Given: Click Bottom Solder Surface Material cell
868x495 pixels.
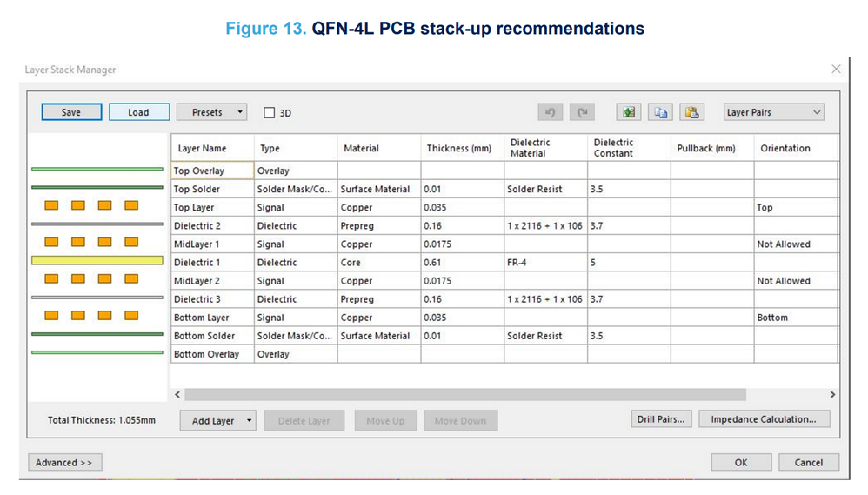Looking at the screenshot, I should tap(379, 336).
